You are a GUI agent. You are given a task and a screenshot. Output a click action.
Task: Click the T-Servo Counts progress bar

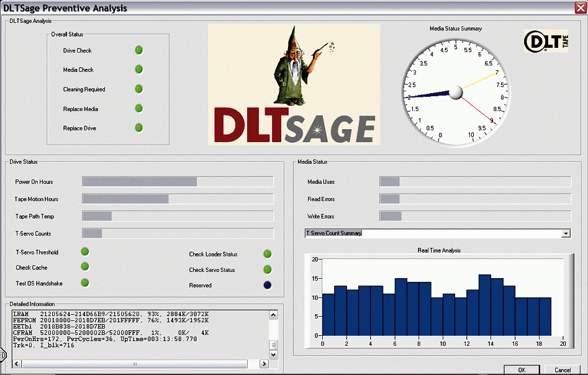coord(178,233)
